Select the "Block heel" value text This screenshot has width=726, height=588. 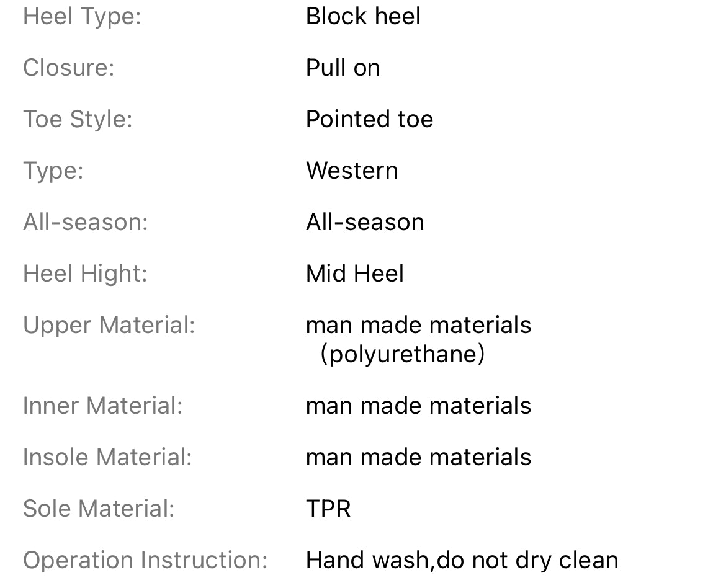363,16
